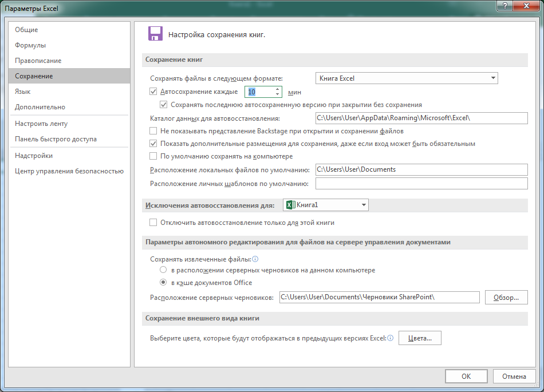544x392 pixels.
Task: Open the Формулы category
Action: (x=69, y=45)
